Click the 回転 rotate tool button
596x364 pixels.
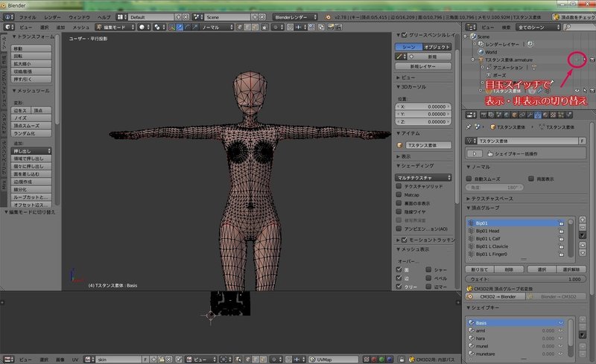(33, 56)
